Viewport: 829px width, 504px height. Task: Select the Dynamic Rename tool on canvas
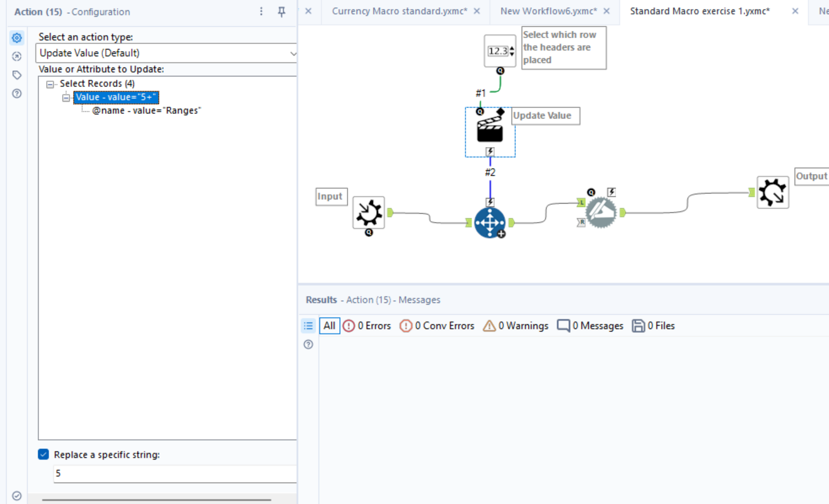point(601,213)
